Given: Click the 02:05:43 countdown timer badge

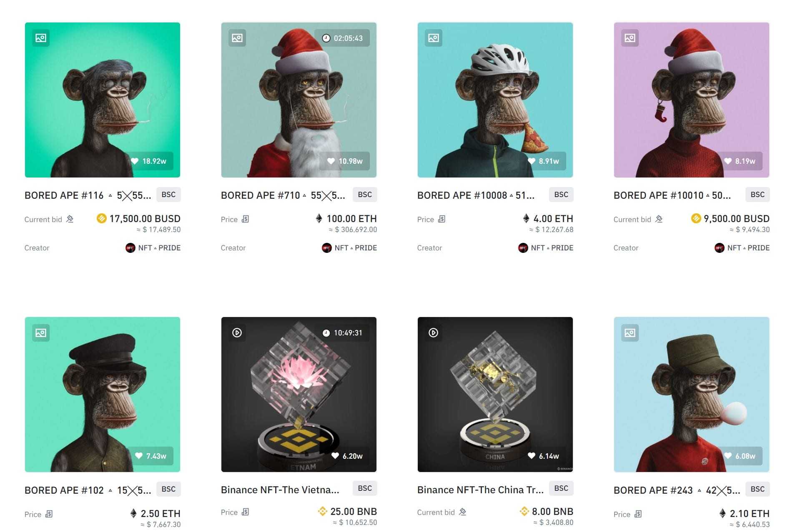Looking at the screenshot, I should (343, 38).
